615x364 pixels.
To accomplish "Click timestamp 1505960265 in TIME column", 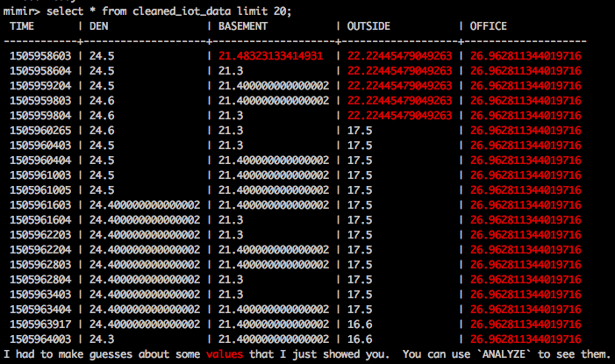I will [x=40, y=131].
